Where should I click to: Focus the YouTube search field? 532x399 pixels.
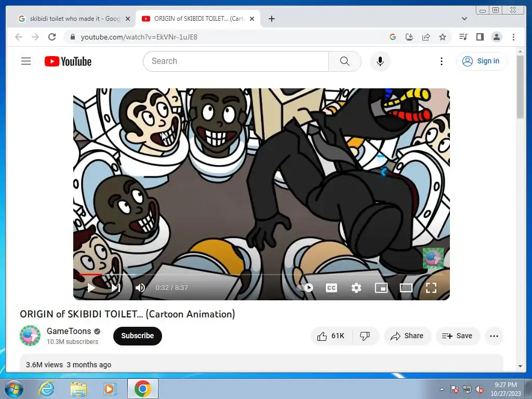click(x=236, y=61)
